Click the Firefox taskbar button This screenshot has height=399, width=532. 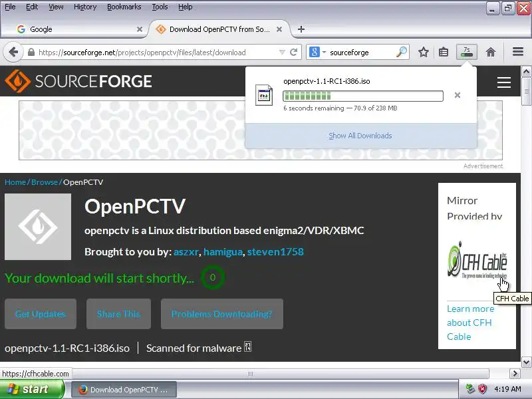(124, 390)
